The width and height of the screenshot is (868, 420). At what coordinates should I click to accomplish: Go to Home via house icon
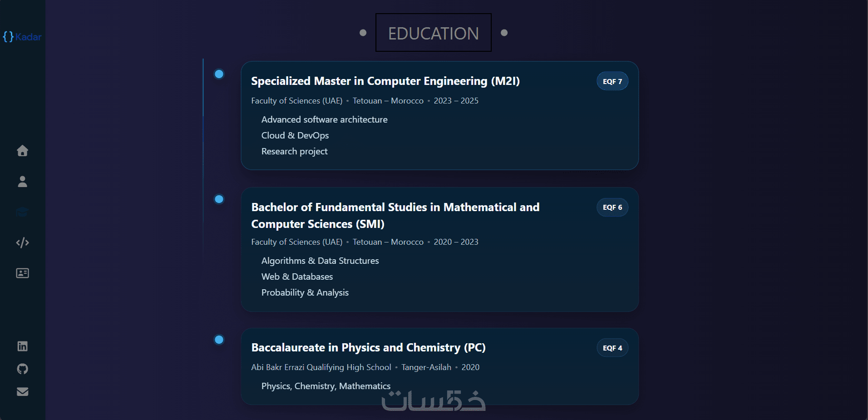click(22, 151)
